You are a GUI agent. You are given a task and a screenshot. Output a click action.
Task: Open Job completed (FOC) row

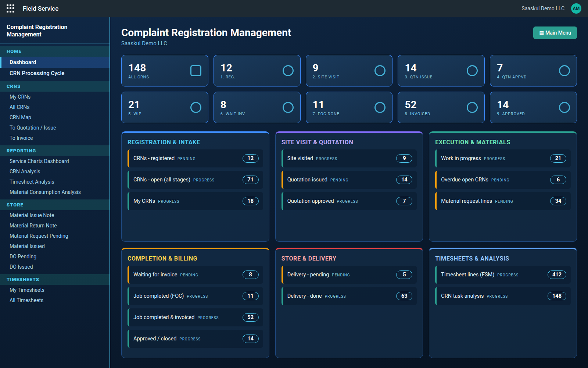point(195,296)
